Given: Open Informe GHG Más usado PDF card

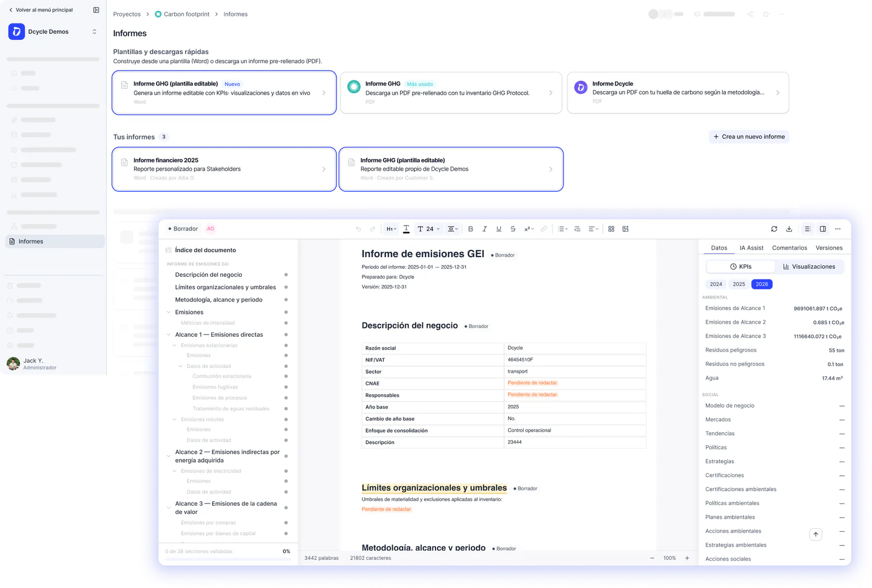Looking at the screenshot, I should click(x=451, y=93).
